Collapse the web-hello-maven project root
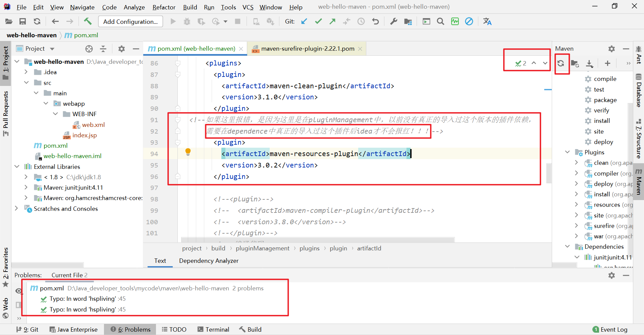 (17, 61)
